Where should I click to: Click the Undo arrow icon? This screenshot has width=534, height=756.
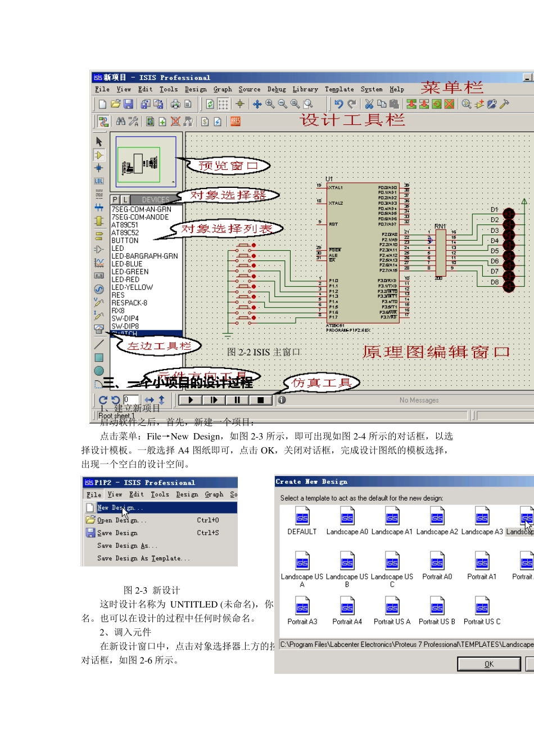(x=338, y=104)
